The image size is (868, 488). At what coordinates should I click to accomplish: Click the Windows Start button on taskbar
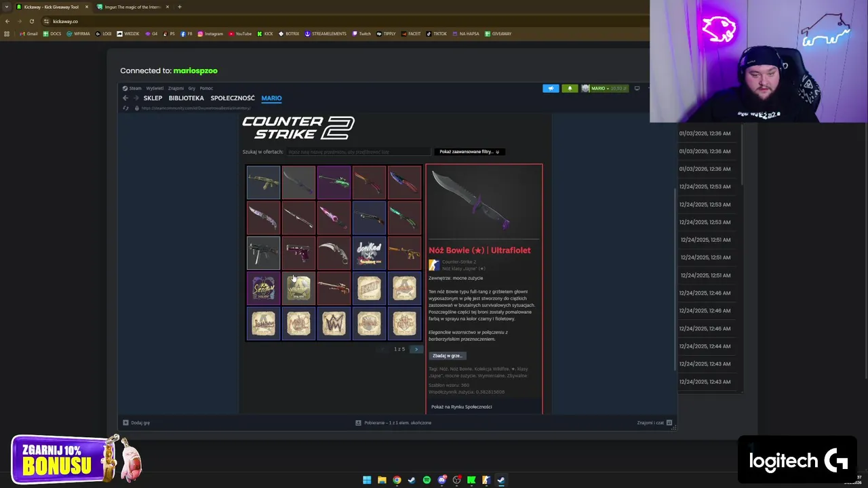click(x=367, y=480)
